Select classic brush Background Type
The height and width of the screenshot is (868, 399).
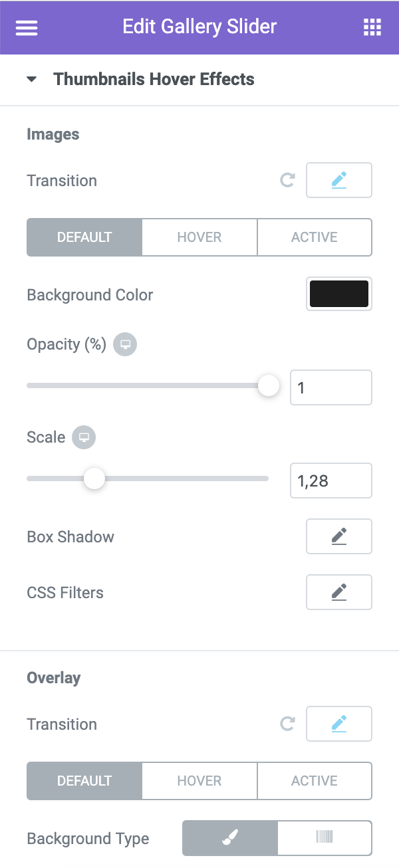pyautogui.click(x=230, y=838)
